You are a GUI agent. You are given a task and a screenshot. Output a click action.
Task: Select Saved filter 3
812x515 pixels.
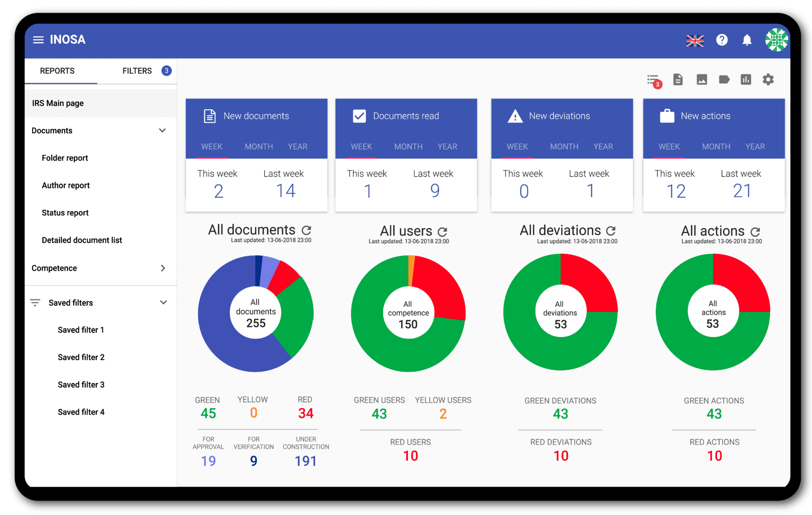(81, 384)
